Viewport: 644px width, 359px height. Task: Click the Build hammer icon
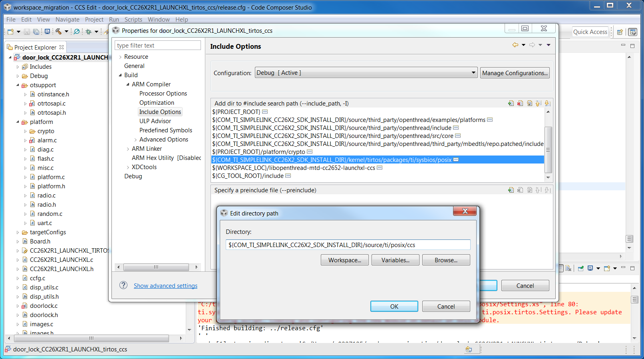click(59, 32)
